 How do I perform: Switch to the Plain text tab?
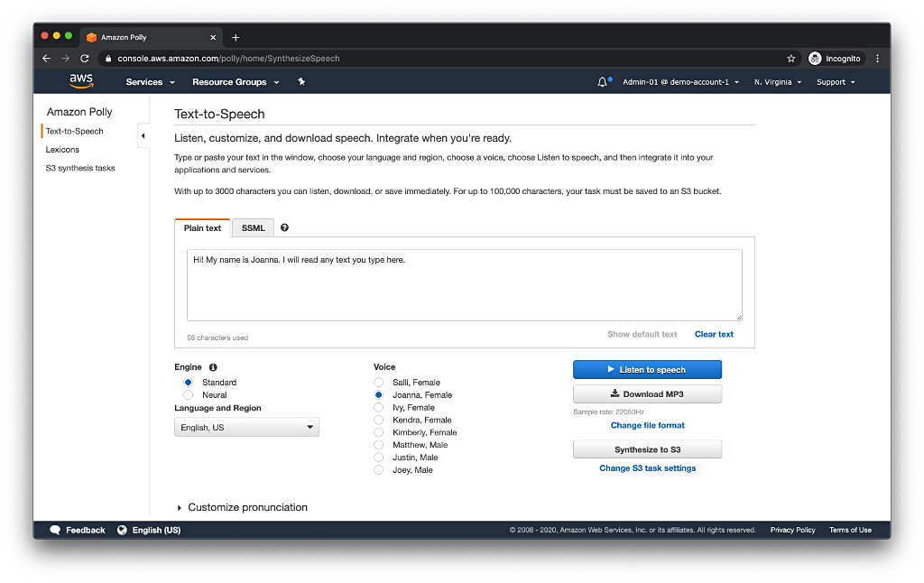click(x=202, y=228)
